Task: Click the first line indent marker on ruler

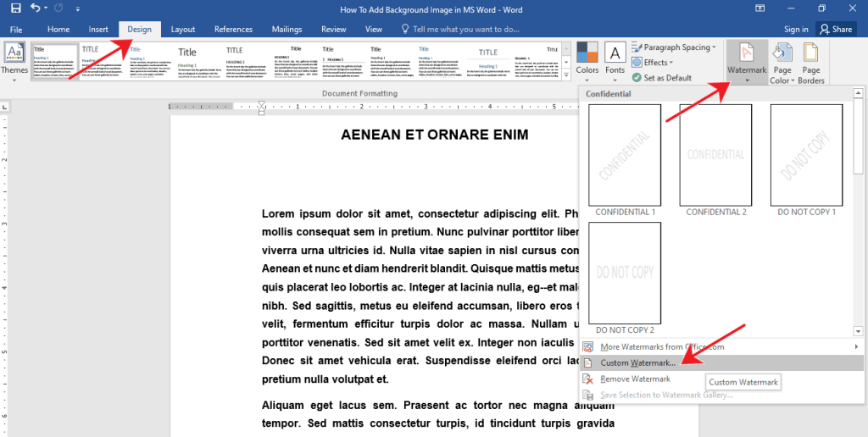Action: click(x=262, y=103)
